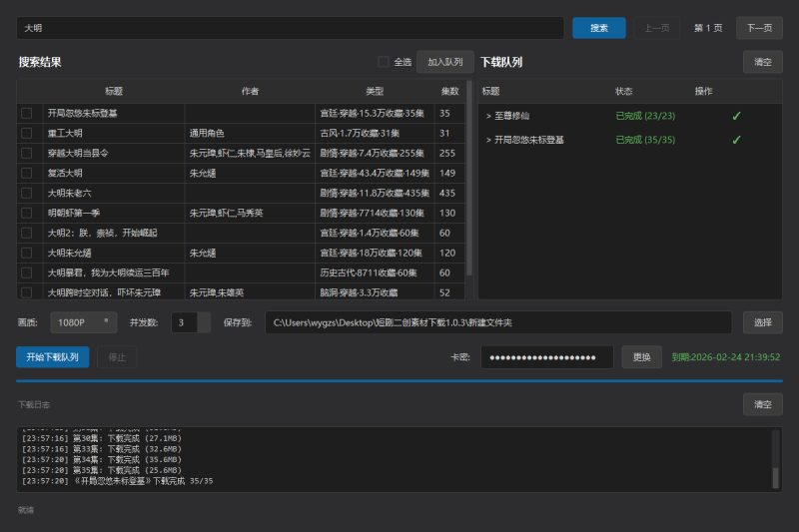The height and width of the screenshot is (532, 799).
Task: Click the green checkmark for 开局忽悠朱标登基
Action: click(x=736, y=140)
